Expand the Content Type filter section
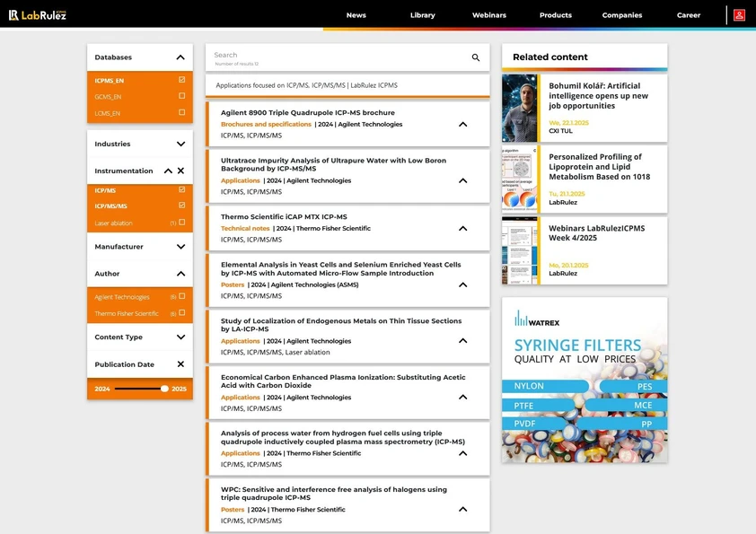The image size is (756, 534). pos(180,337)
